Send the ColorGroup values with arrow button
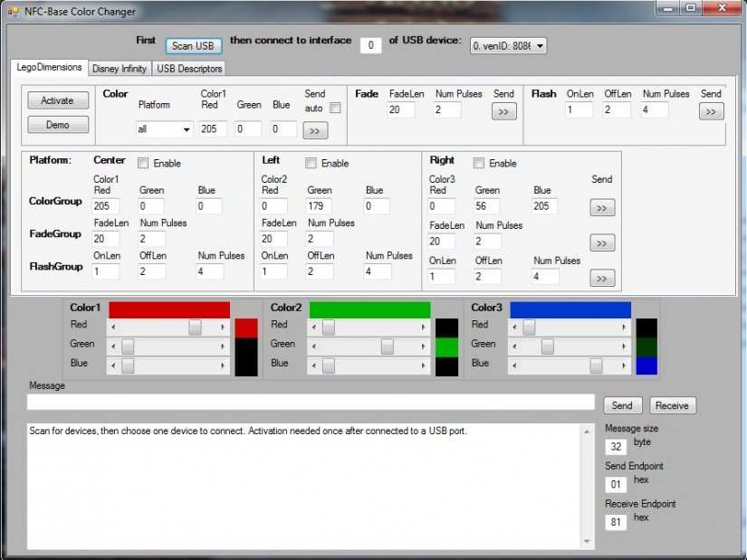This screenshot has width=747, height=560. point(602,208)
